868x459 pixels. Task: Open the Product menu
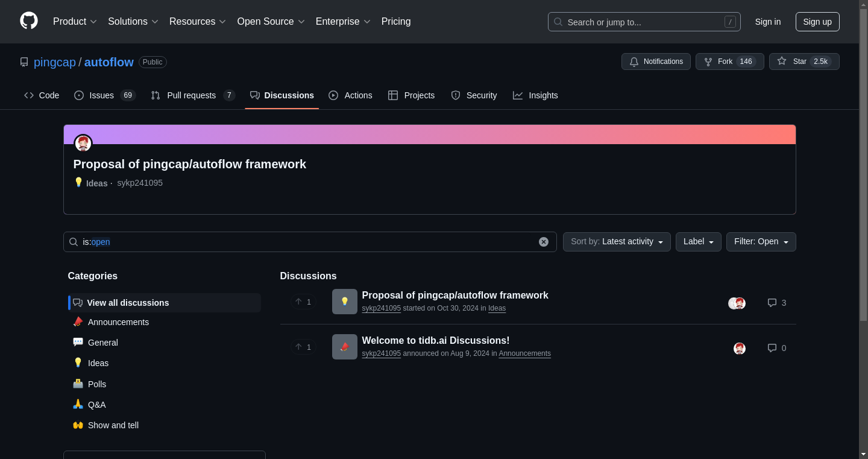pyautogui.click(x=75, y=22)
